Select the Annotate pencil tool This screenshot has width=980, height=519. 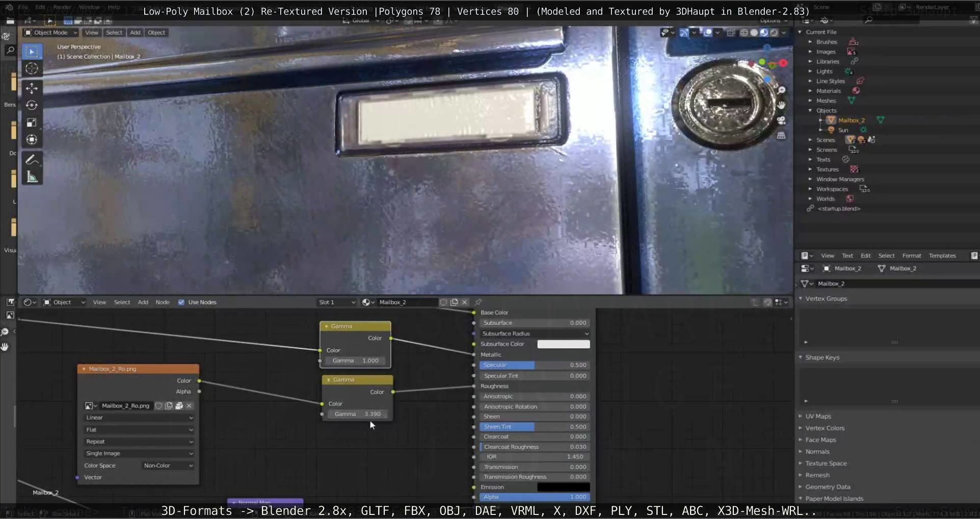pyautogui.click(x=32, y=160)
